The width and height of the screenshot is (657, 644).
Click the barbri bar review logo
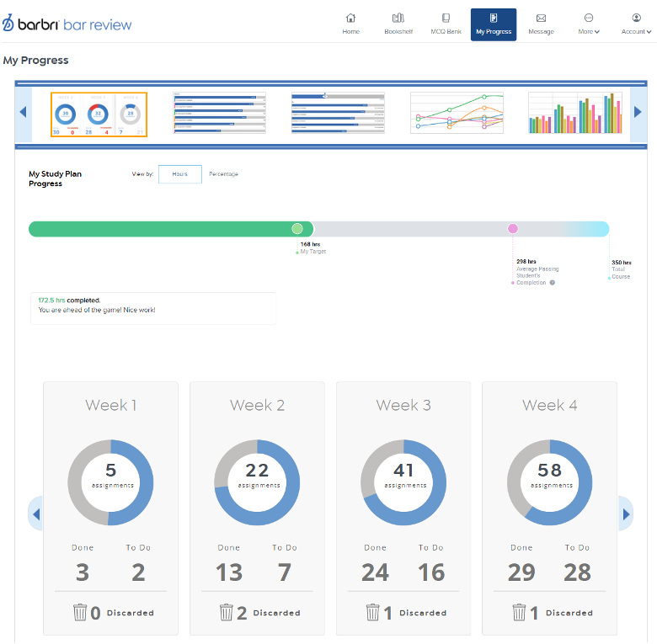[67, 24]
